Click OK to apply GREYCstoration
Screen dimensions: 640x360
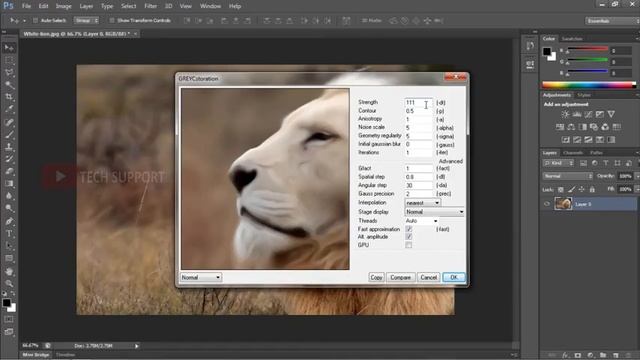[453, 278]
